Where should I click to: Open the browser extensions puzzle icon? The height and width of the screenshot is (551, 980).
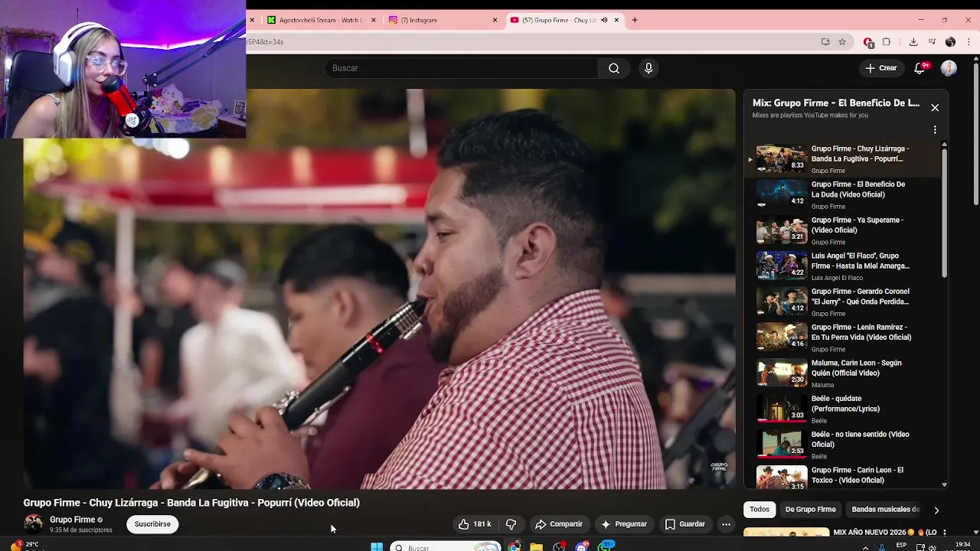tap(887, 42)
